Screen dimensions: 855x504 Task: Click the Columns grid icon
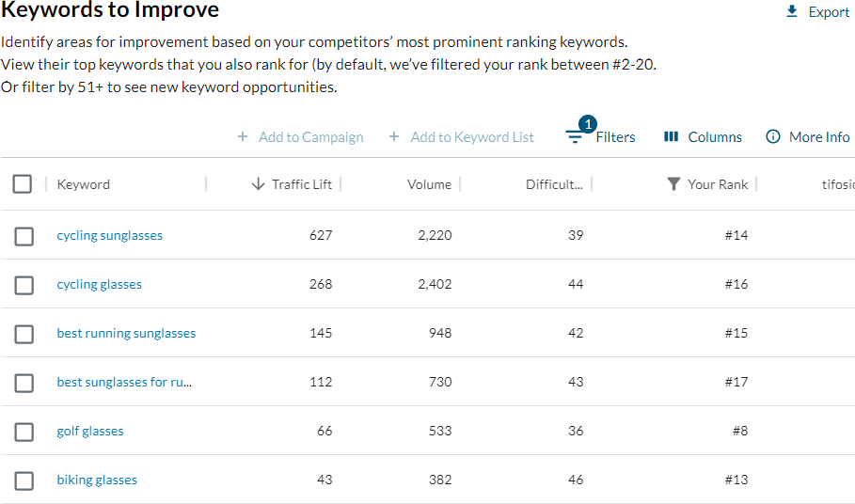671,137
